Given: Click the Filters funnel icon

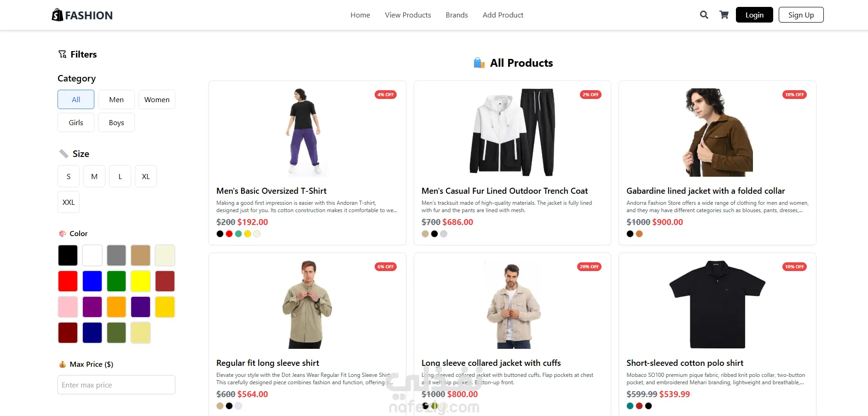Looking at the screenshot, I should click(x=62, y=54).
